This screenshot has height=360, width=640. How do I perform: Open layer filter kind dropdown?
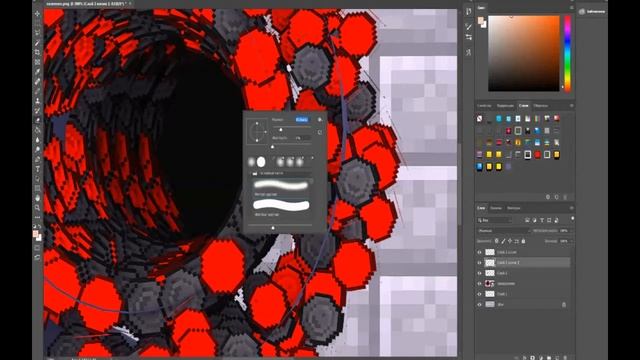494,220
